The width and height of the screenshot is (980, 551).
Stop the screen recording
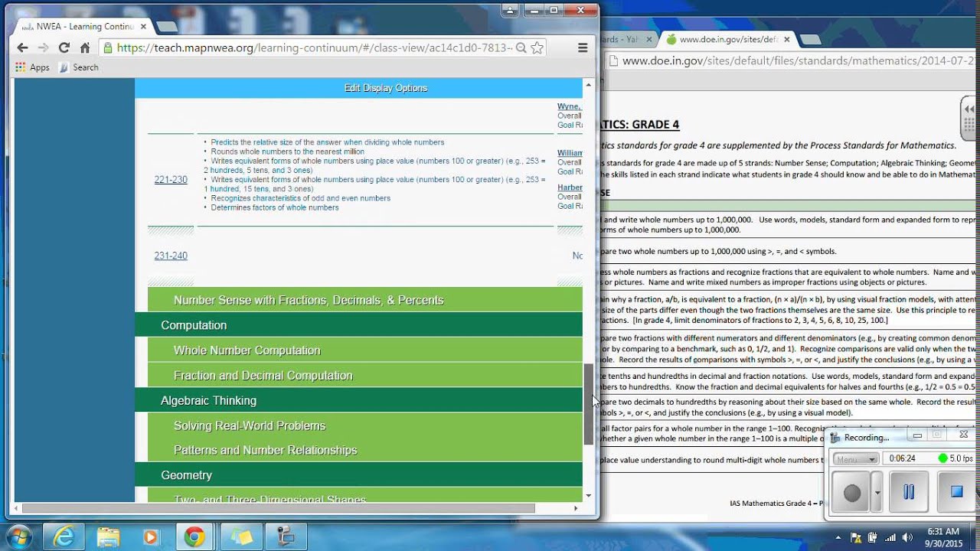(x=956, y=492)
